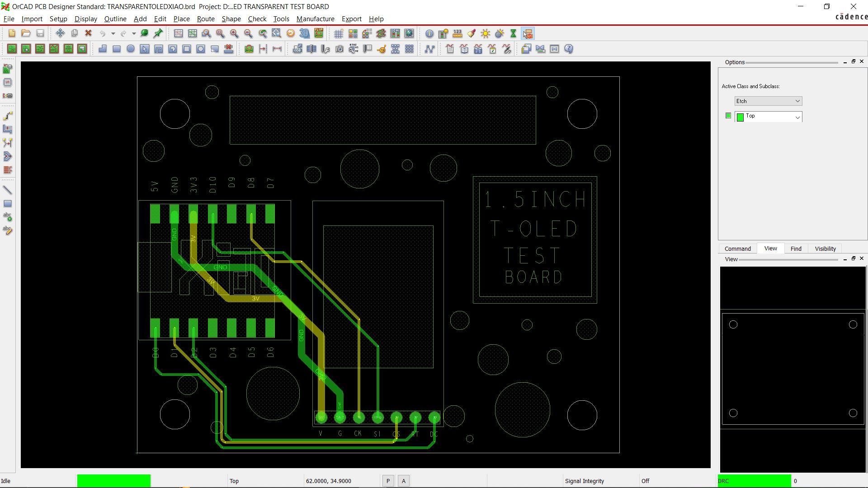This screenshot has width=868, height=488.
Task: Click the Edit Text abc pencil tool
Action: pyautogui.click(x=8, y=231)
